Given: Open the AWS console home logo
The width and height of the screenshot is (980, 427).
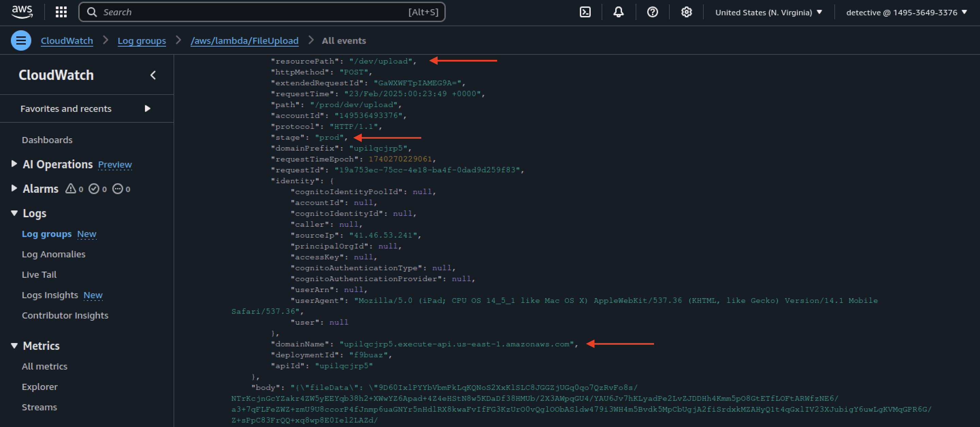Looking at the screenshot, I should tap(22, 12).
